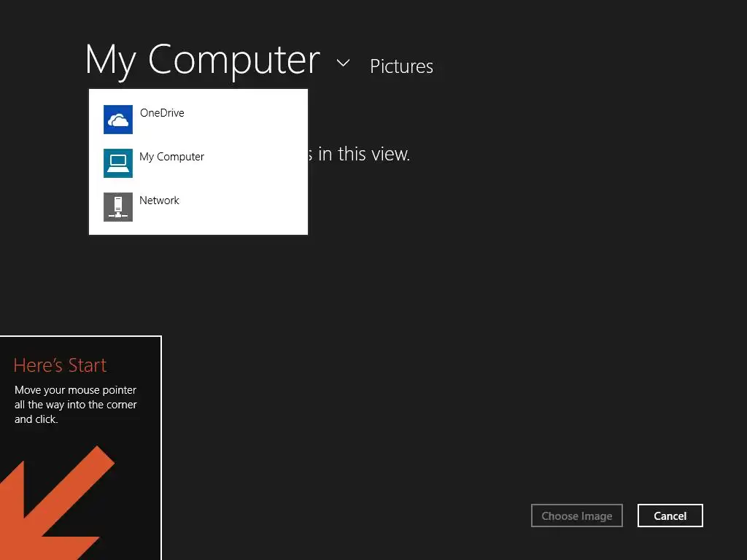Click the My Computer laptop icon
This screenshot has height=560, width=747.
[x=118, y=163]
